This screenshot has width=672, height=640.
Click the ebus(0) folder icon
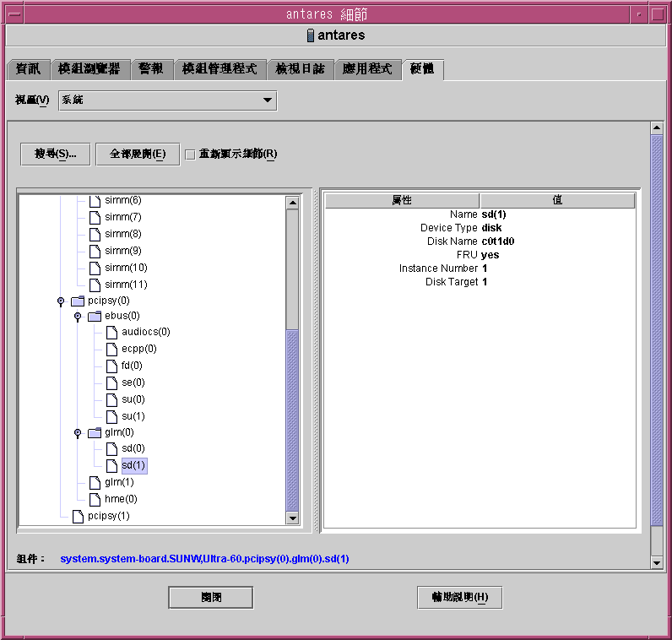(95, 317)
